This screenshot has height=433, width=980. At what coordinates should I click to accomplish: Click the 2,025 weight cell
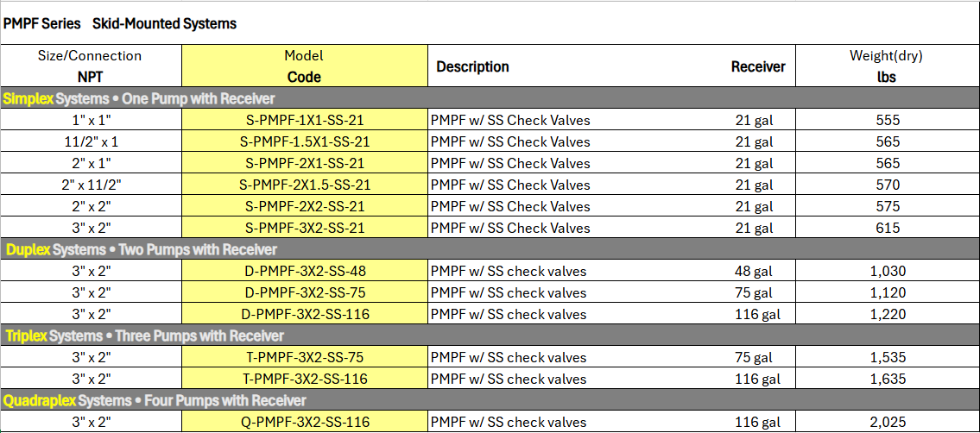point(887,423)
